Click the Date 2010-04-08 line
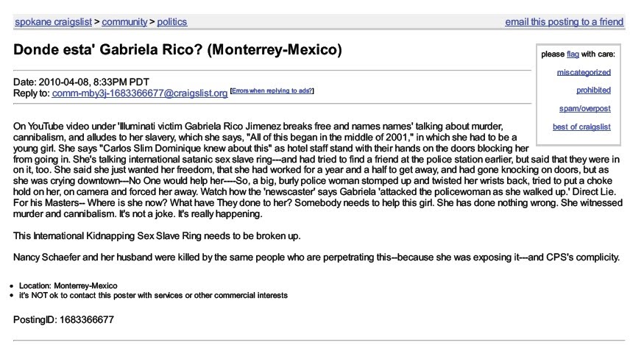The height and width of the screenshot is (345, 644). pos(81,82)
